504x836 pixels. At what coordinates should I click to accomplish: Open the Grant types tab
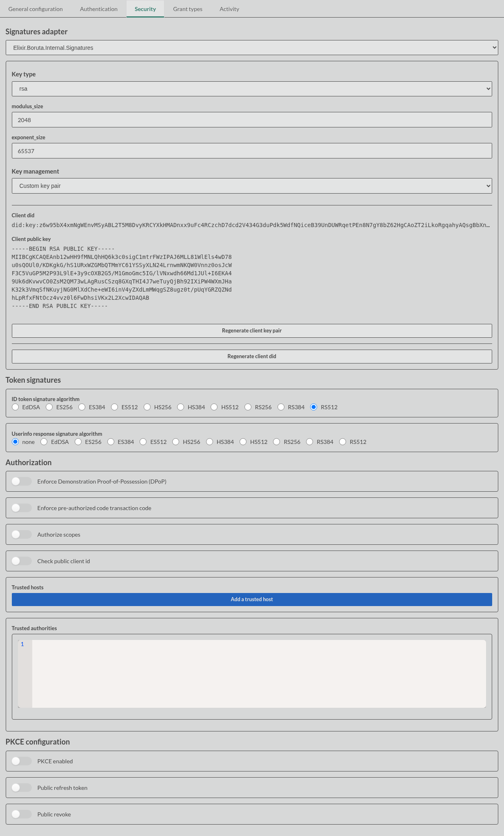coord(188,9)
